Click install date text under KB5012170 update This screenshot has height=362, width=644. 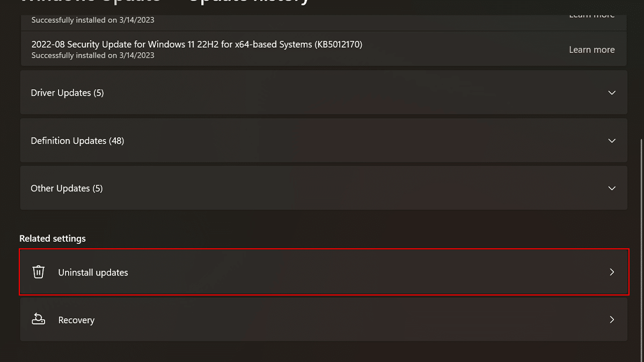point(93,55)
